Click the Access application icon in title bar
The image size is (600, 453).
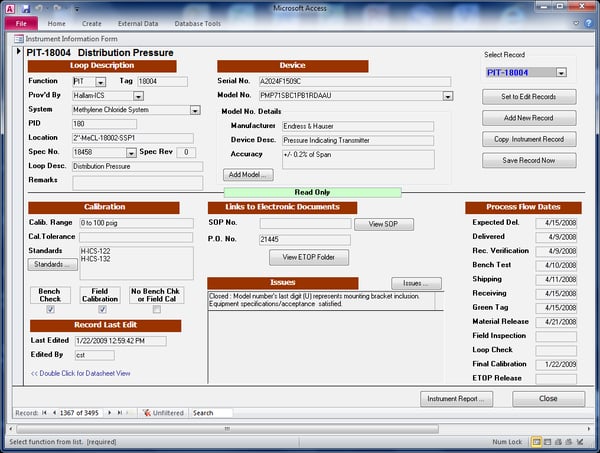click(x=10, y=8)
